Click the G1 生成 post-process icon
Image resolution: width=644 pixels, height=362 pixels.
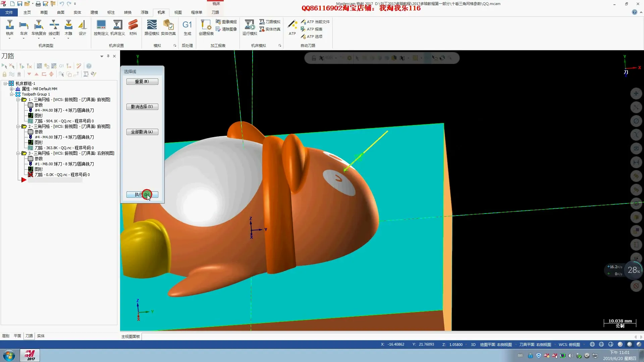pos(187,27)
